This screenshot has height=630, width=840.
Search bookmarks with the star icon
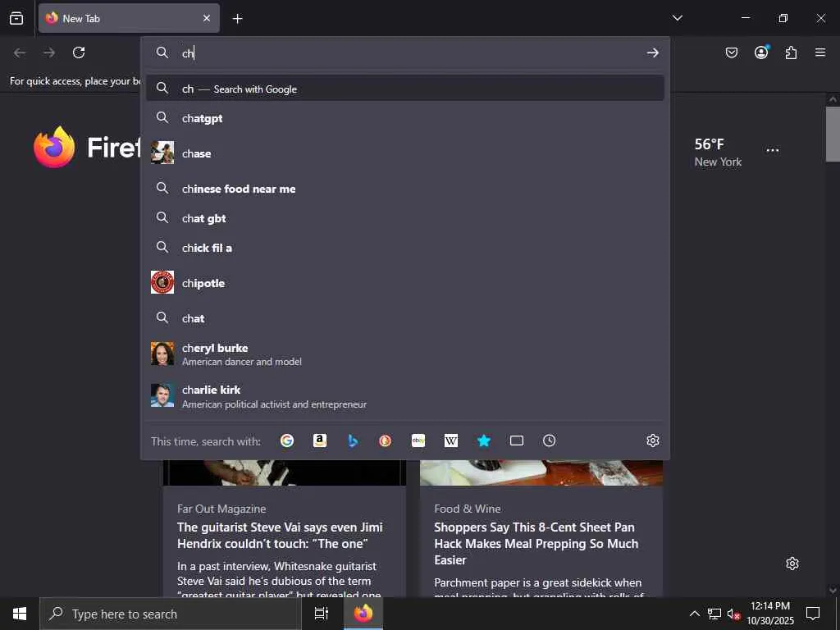484,441
